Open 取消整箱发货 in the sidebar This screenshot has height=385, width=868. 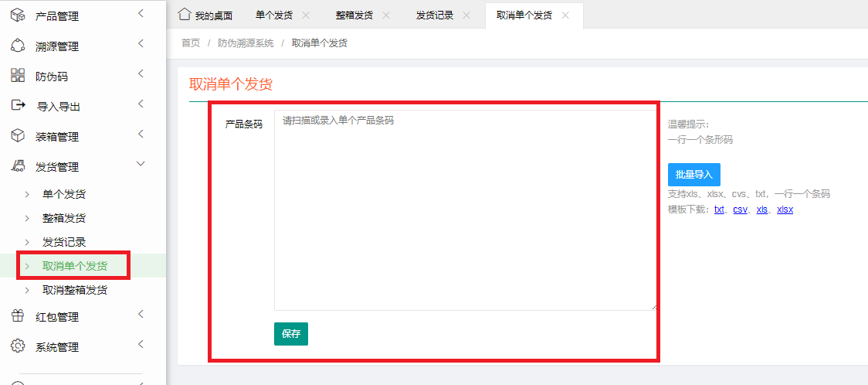[x=75, y=290]
